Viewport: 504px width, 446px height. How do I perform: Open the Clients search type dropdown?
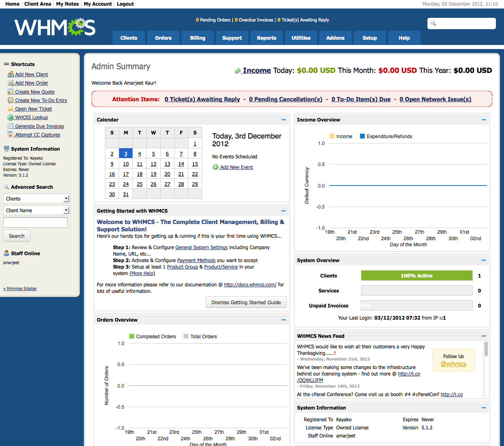(37, 198)
